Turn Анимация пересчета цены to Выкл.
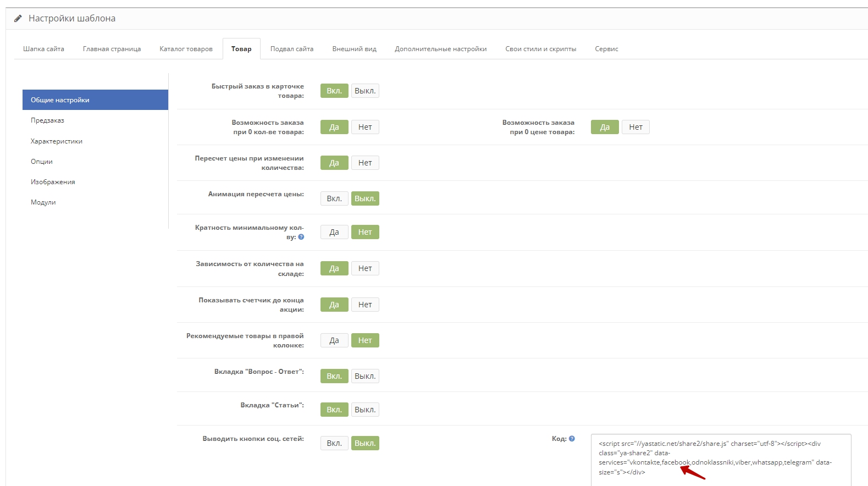Image resolution: width=868 pixels, height=486 pixels. [x=365, y=198]
